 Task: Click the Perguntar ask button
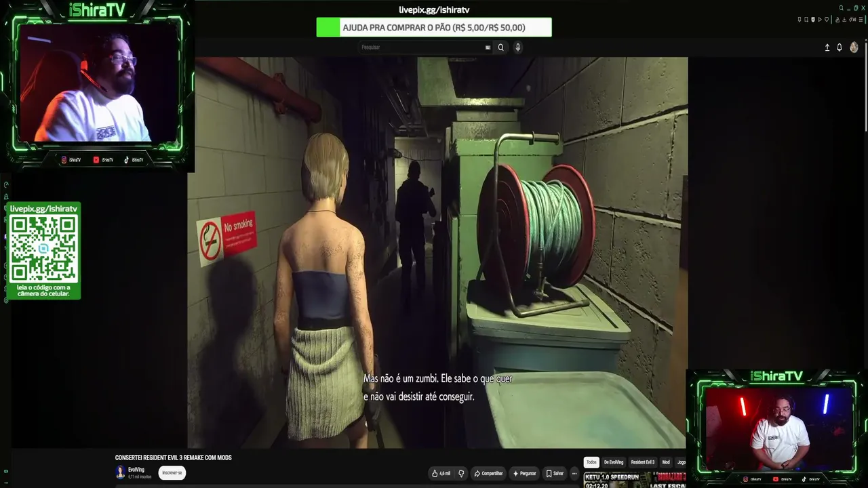(x=525, y=474)
